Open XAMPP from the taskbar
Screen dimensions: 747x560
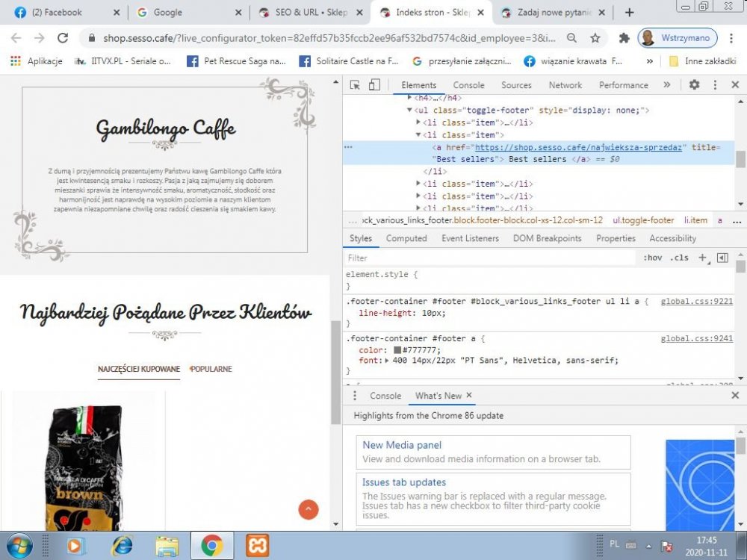[x=257, y=546]
